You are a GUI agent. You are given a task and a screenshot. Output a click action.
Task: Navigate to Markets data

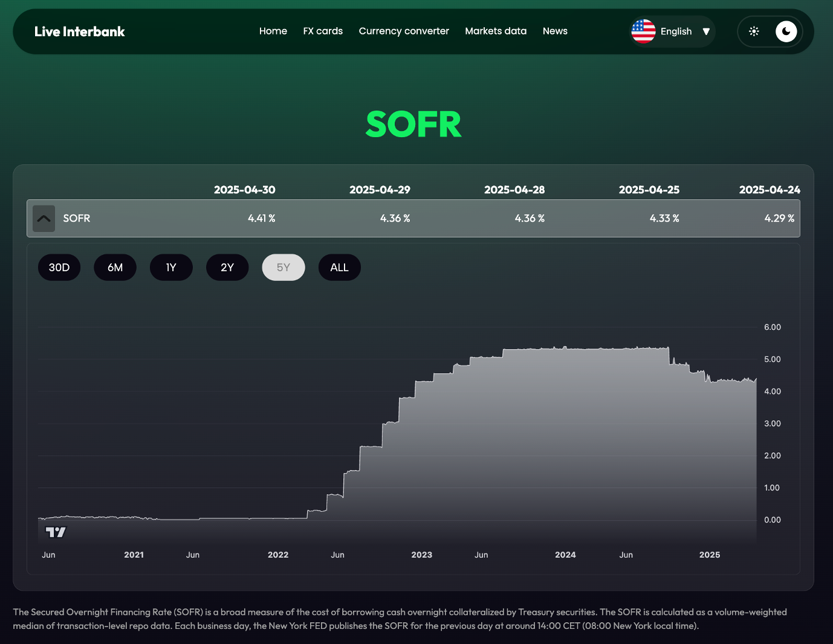tap(496, 31)
